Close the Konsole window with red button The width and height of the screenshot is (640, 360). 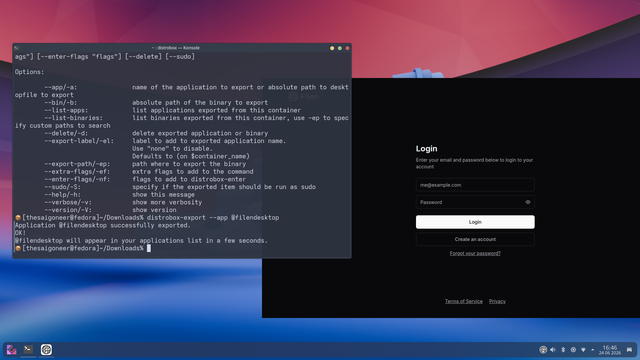click(347, 48)
